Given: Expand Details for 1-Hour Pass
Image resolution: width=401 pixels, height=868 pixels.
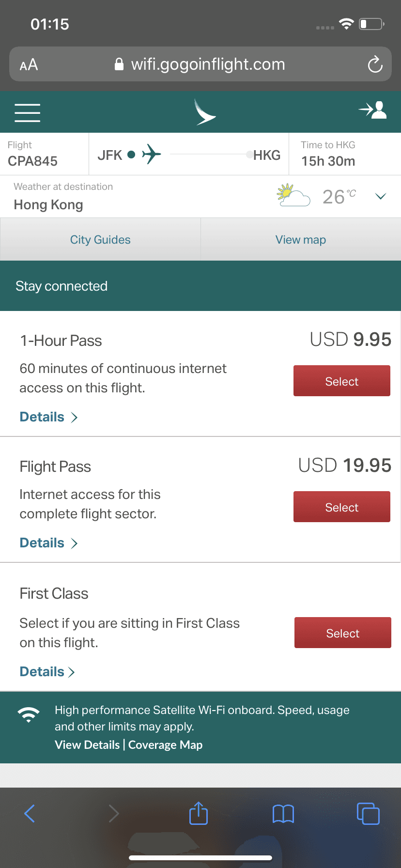Looking at the screenshot, I should 48,417.
